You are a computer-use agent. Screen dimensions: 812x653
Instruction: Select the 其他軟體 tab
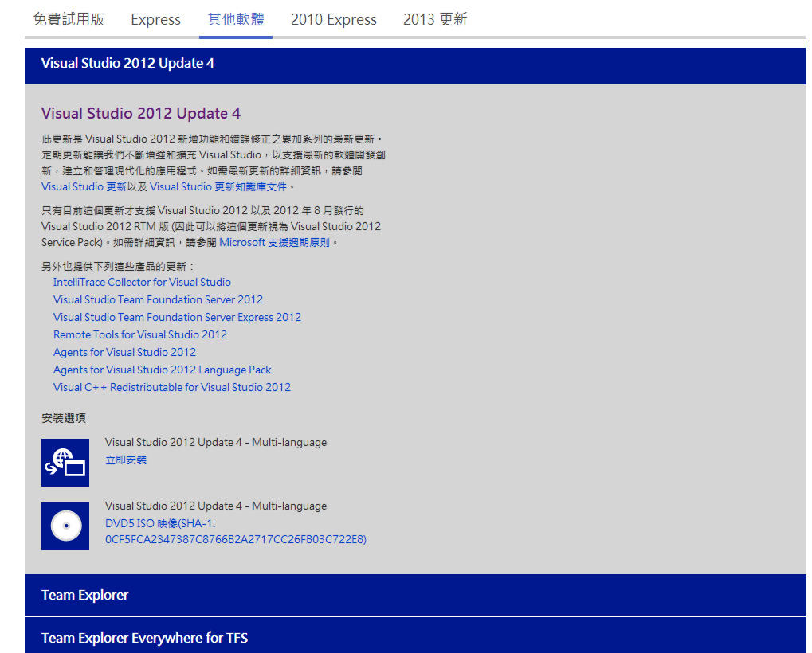coord(236,20)
